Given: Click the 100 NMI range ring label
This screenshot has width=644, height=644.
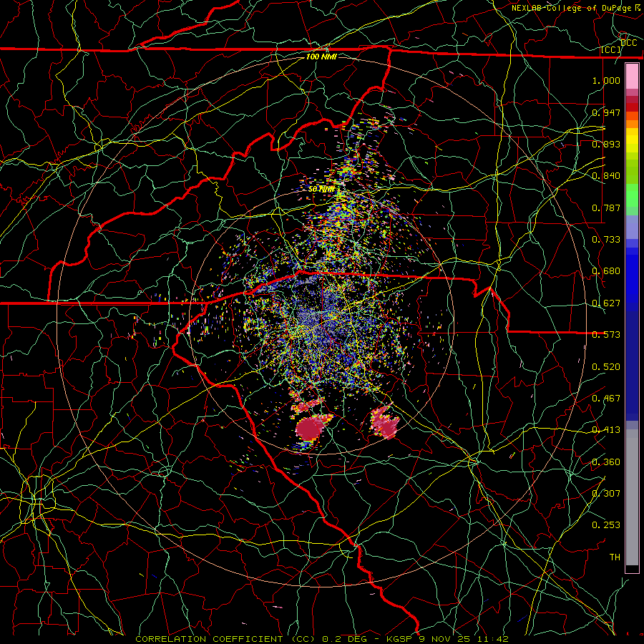Looking at the screenshot, I should tap(321, 57).
